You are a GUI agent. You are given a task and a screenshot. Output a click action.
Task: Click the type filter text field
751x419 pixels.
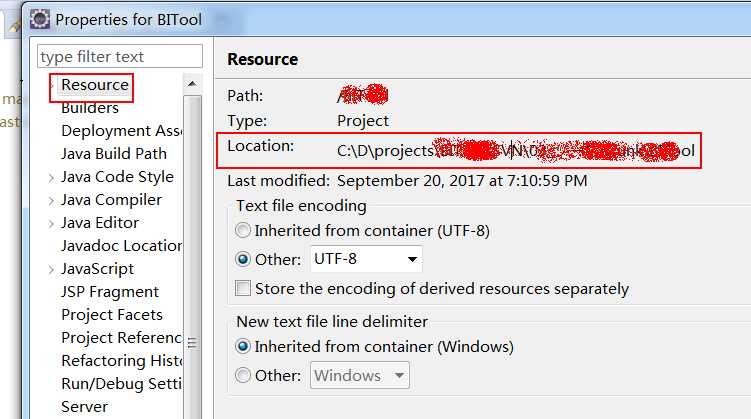[120, 57]
